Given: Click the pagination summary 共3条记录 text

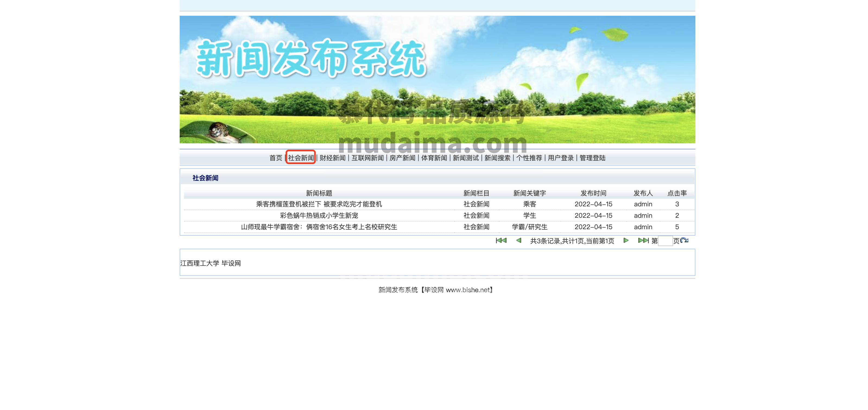Looking at the screenshot, I should [572, 241].
